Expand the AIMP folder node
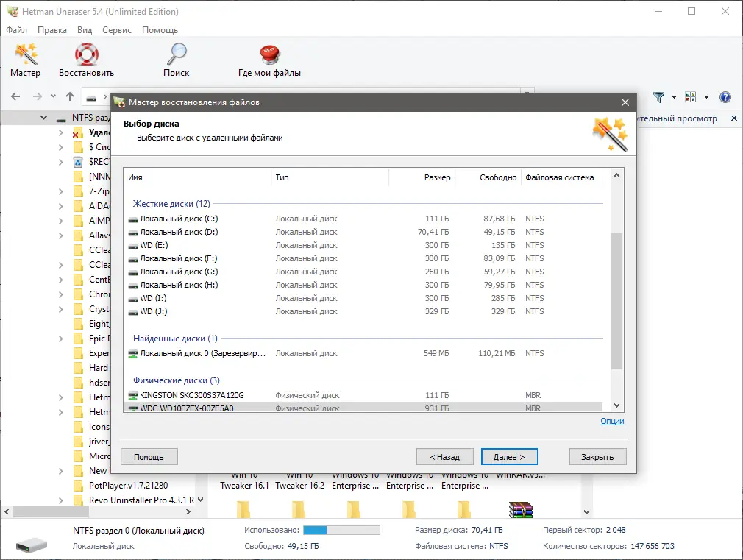Image resolution: width=743 pixels, height=560 pixels. 60,221
